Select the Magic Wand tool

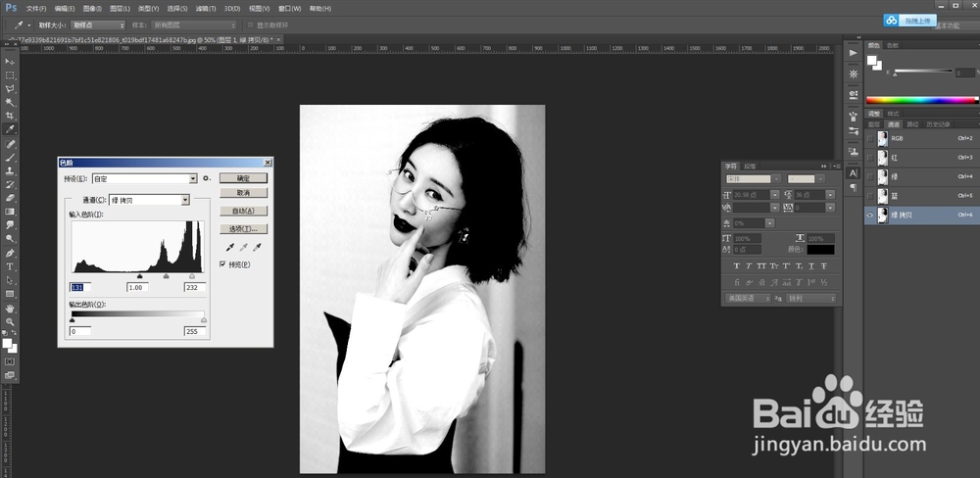(x=10, y=103)
